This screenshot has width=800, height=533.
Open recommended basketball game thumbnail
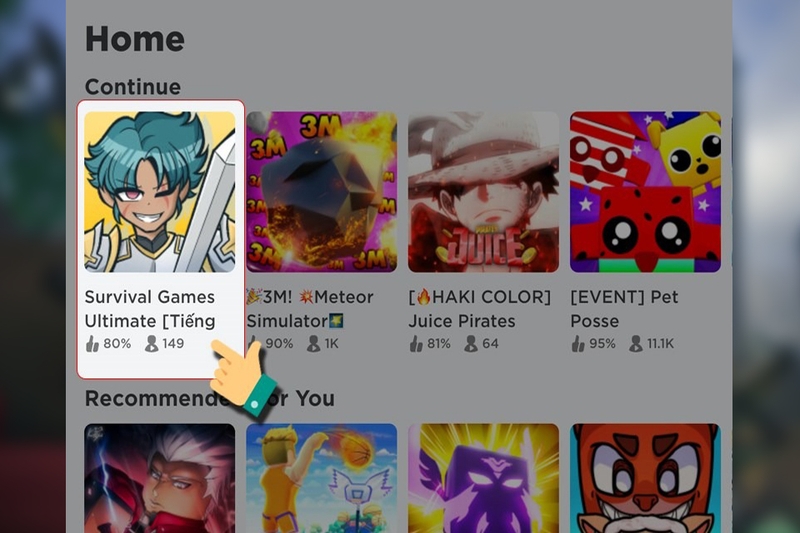click(x=321, y=478)
